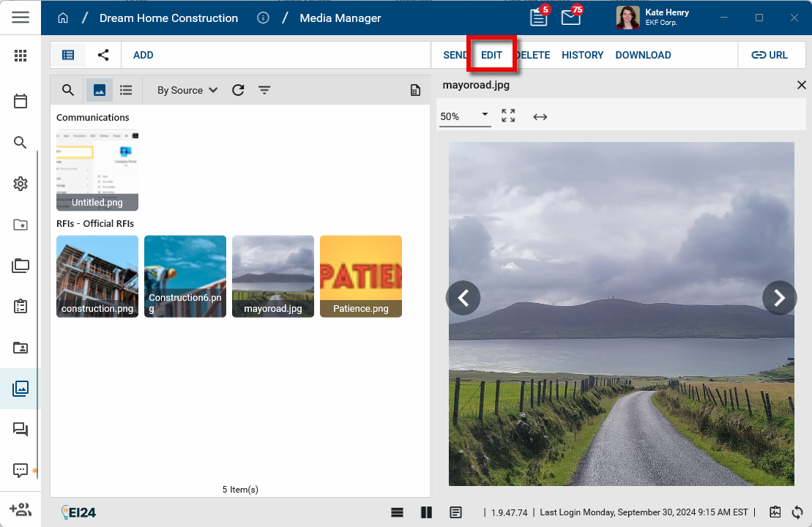Image resolution: width=812 pixels, height=527 pixels.
Task: Open the task list notifications icon
Action: click(538, 18)
